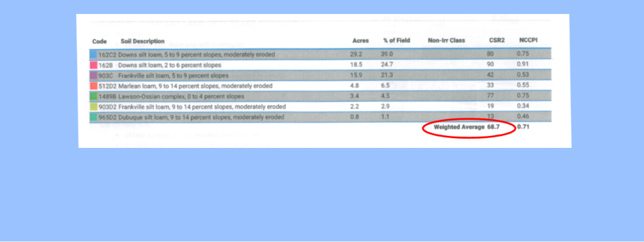Screen dimensions: 644x242
Task: Click the Acres column header
Action: coord(360,41)
